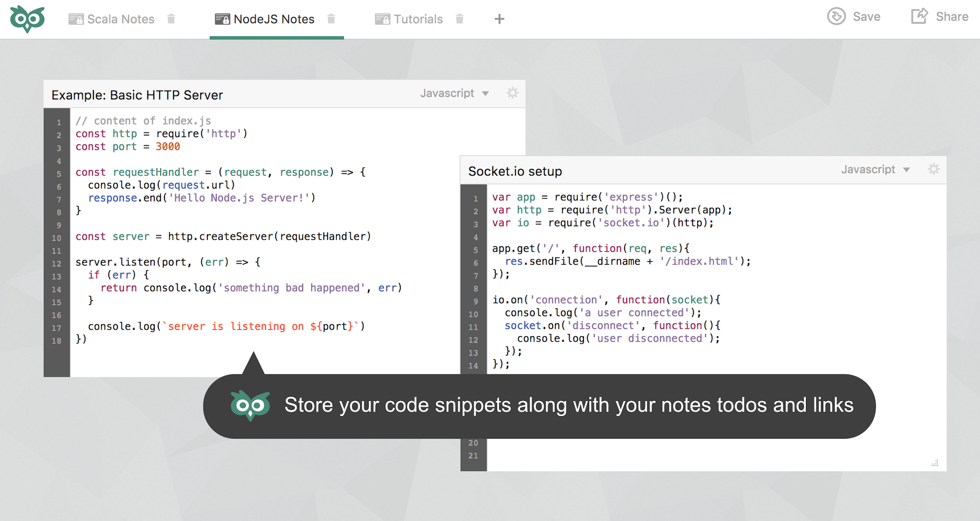The width and height of the screenshot is (980, 521).
Task: Open settings for the Basic HTTP Server snippet
Action: pyautogui.click(x=512, y=93)
